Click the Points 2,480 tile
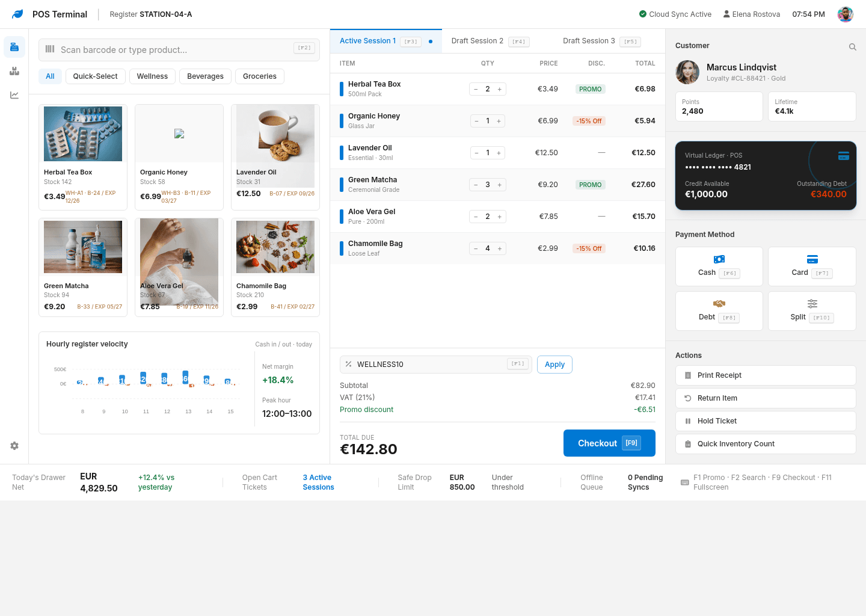866x616 pixels. click(719, 106)
